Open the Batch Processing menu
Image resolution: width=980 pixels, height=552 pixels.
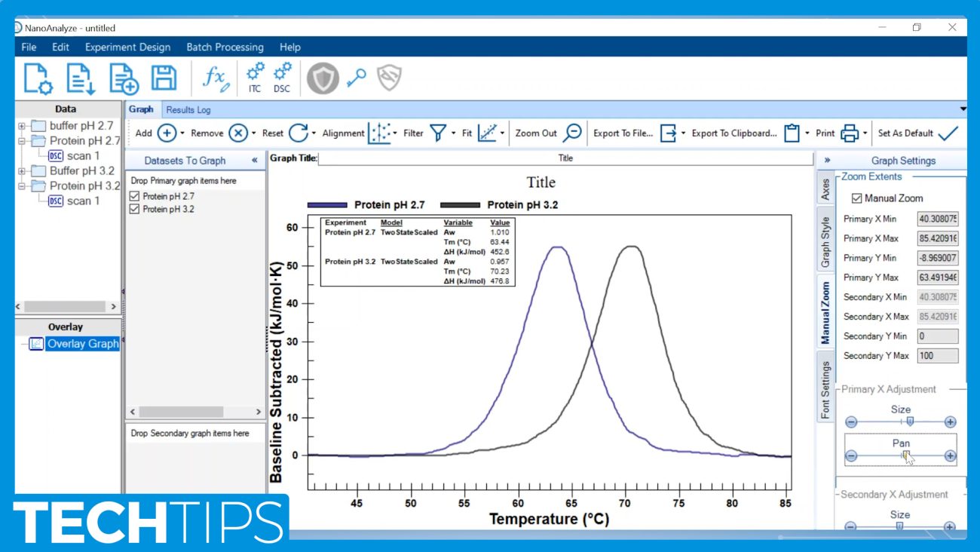pyautogui.click(x=225, y=47)
